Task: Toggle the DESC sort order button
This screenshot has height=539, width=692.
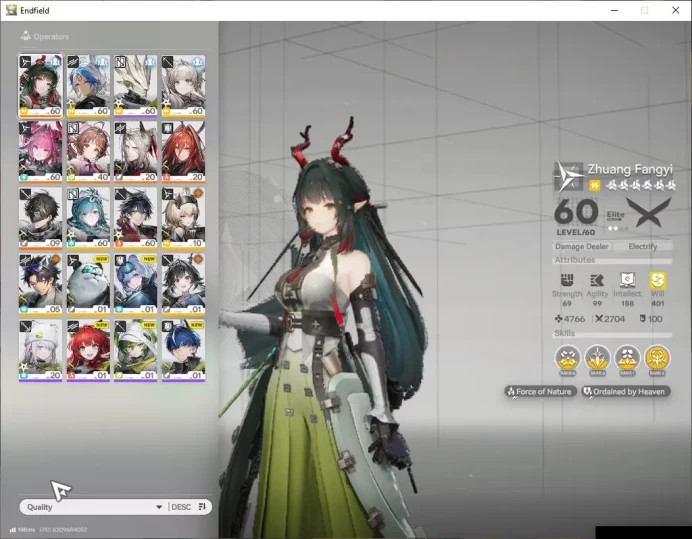Action: tap(189, 507)
